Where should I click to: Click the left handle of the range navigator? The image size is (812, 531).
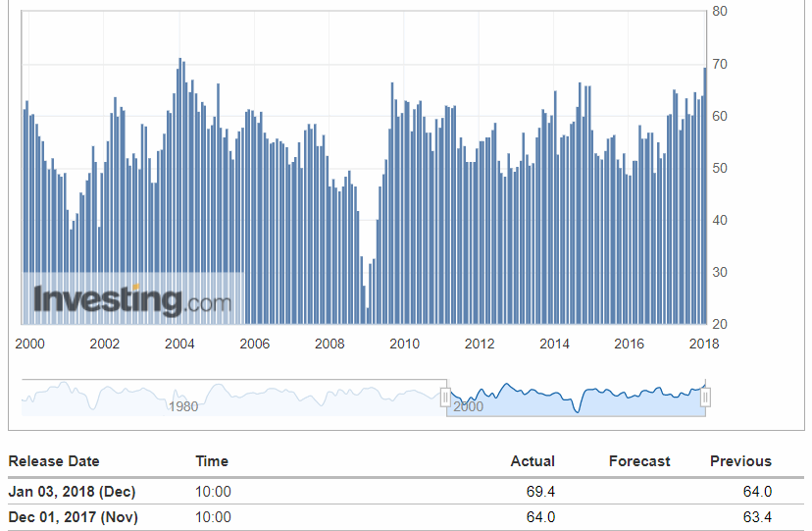coord(445,398)
